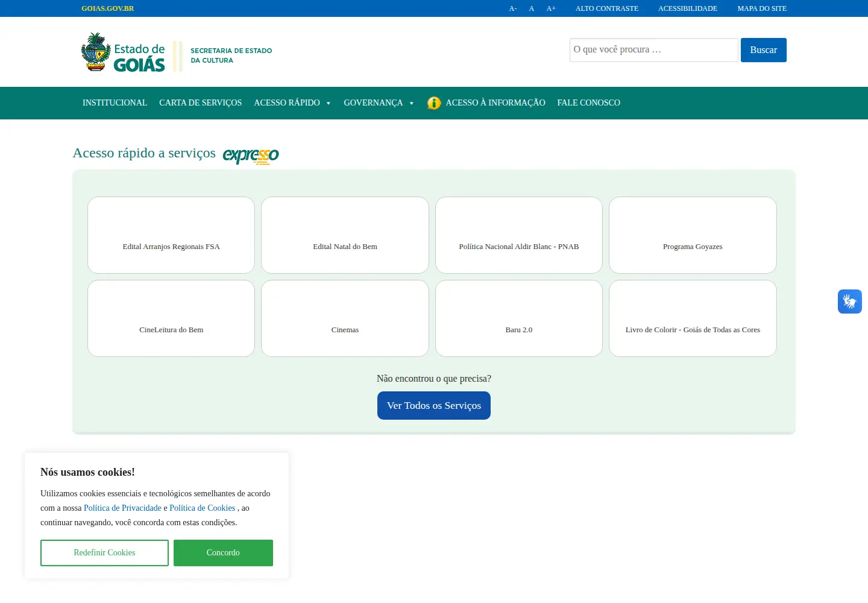Open the Política de Privacidade link
This screenshot has height=603, width=868.
click(x=122, y=508)
